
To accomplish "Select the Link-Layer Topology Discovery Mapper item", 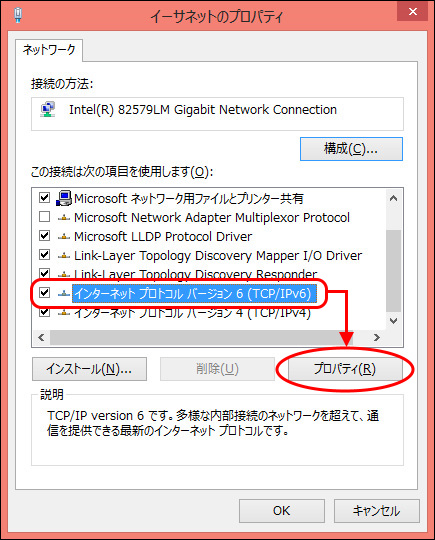I will point(218,256).
